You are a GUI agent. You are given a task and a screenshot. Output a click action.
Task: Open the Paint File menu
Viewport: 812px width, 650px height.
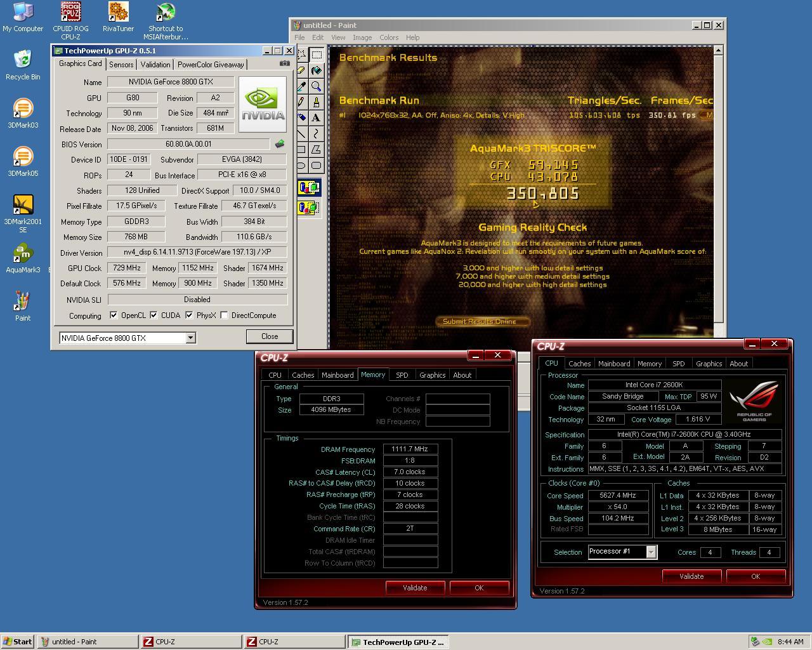pyautogui.click(x=299, y=37)
